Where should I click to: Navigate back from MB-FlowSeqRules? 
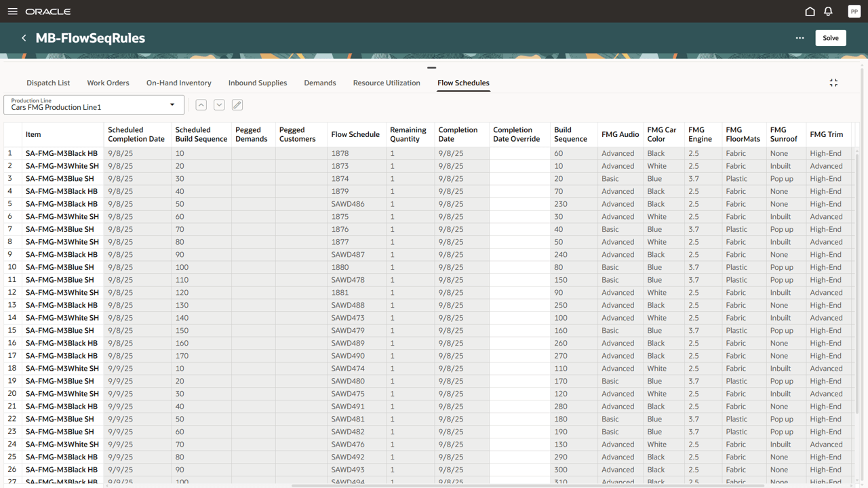click(x=24, y=38)
